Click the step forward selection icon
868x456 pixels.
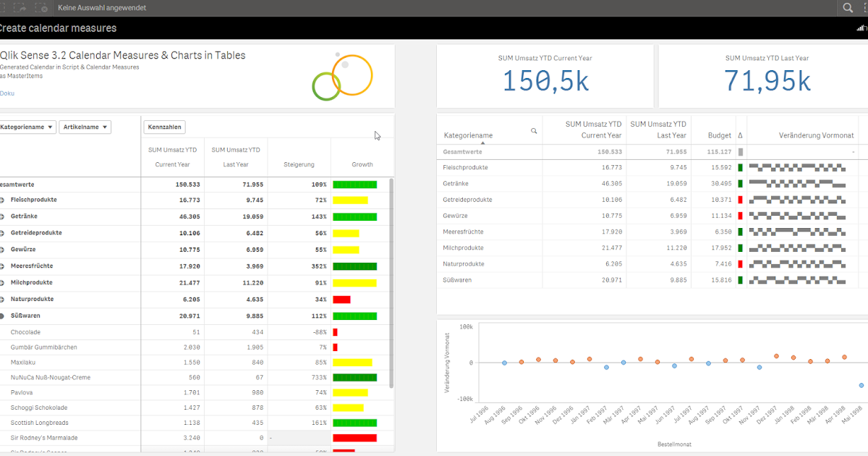(x=20, y=7)
